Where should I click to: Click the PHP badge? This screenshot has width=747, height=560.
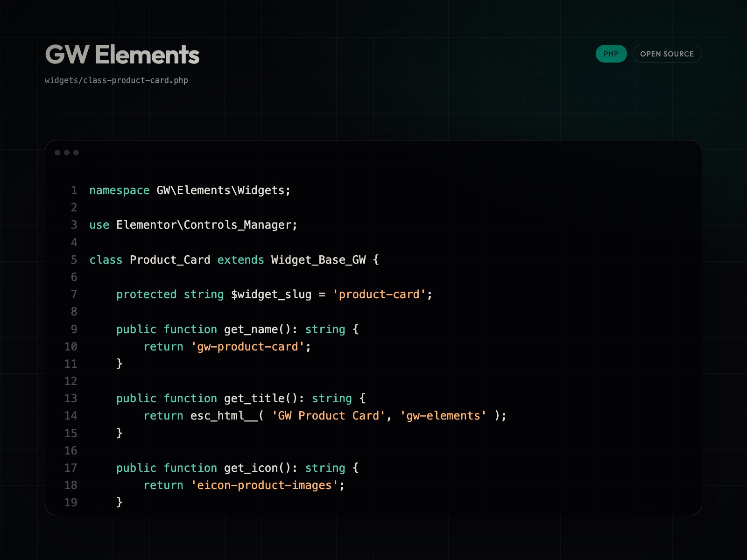click(x=611, y=54)
